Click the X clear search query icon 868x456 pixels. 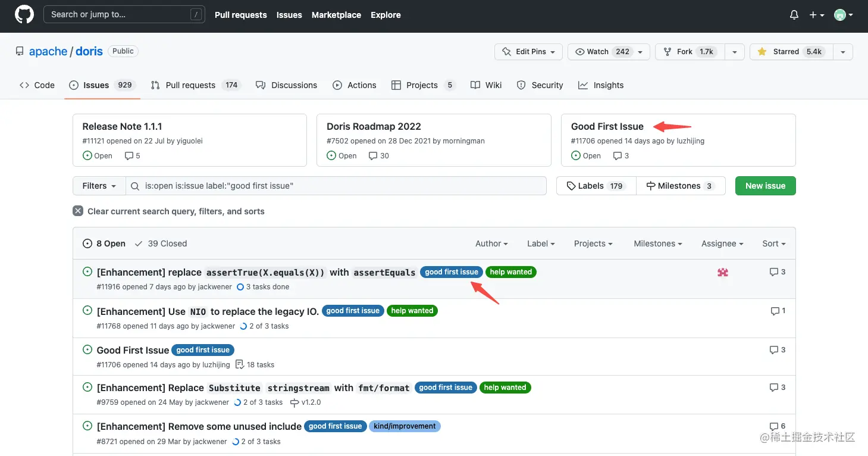click(78, 211)
